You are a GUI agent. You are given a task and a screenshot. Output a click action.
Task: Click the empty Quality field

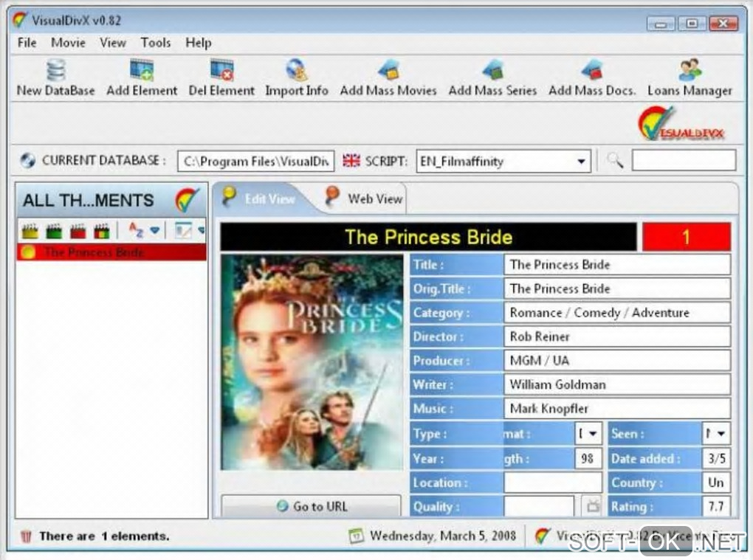pos(539,506)
